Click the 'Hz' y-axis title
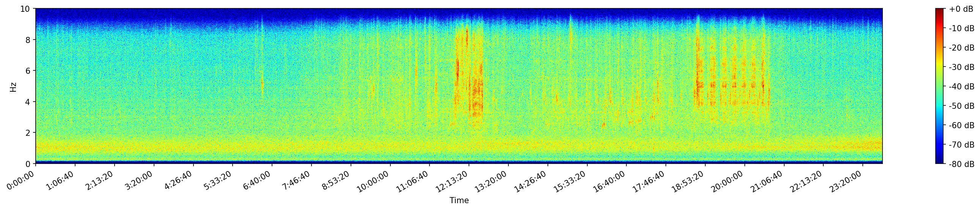Viewport: 980px width, 210px height. click(13, 86)
